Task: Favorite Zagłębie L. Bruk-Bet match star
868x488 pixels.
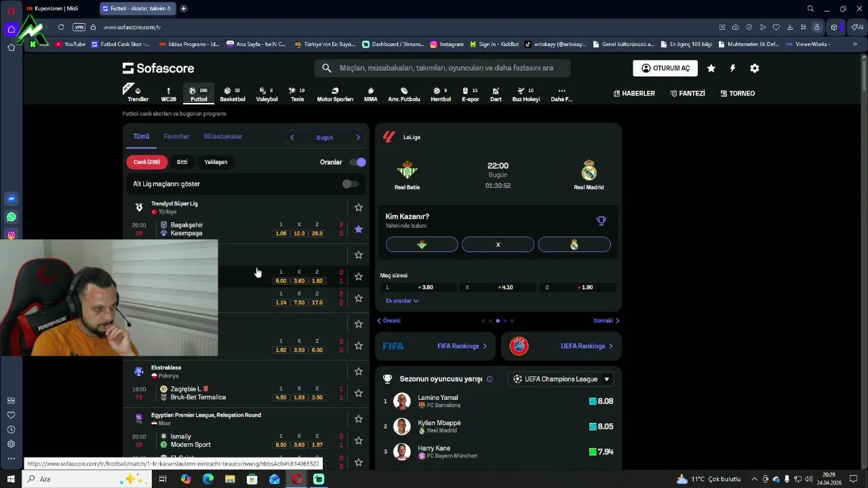Action: [x=359, y=393]
